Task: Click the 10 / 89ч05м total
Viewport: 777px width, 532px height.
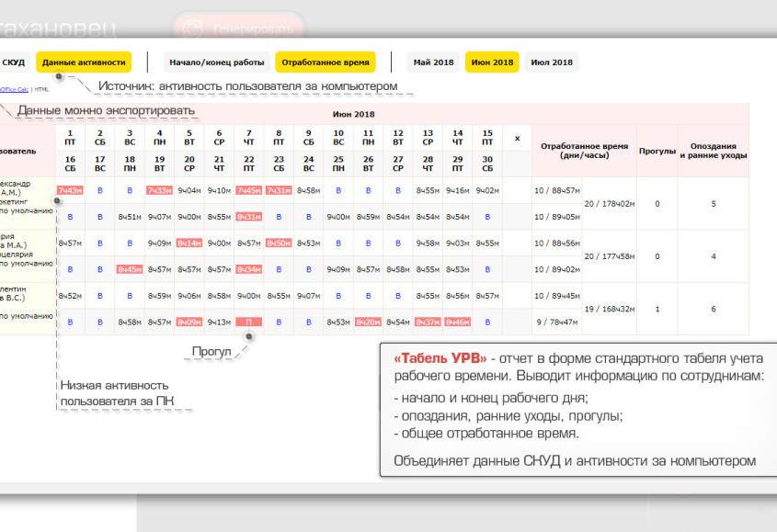Action: [557, 217]
